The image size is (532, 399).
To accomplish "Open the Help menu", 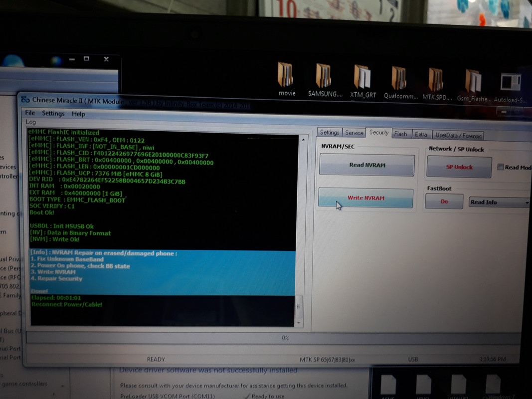I will click(78, 114).
